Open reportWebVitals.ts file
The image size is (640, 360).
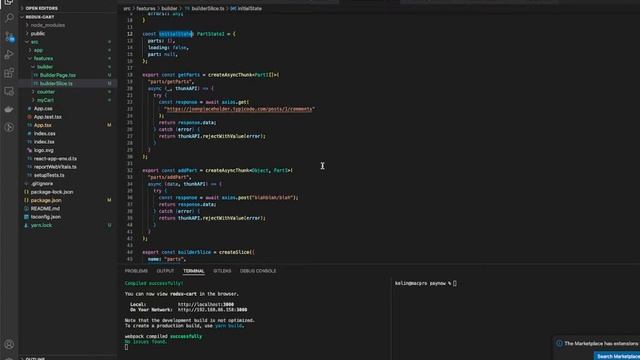point(55,167)
